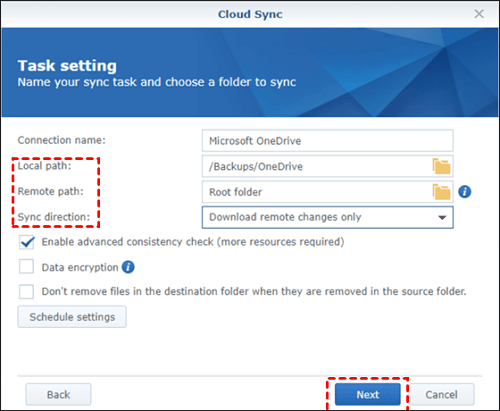Click the 'Don't remove files' label text

pos(254,291)
